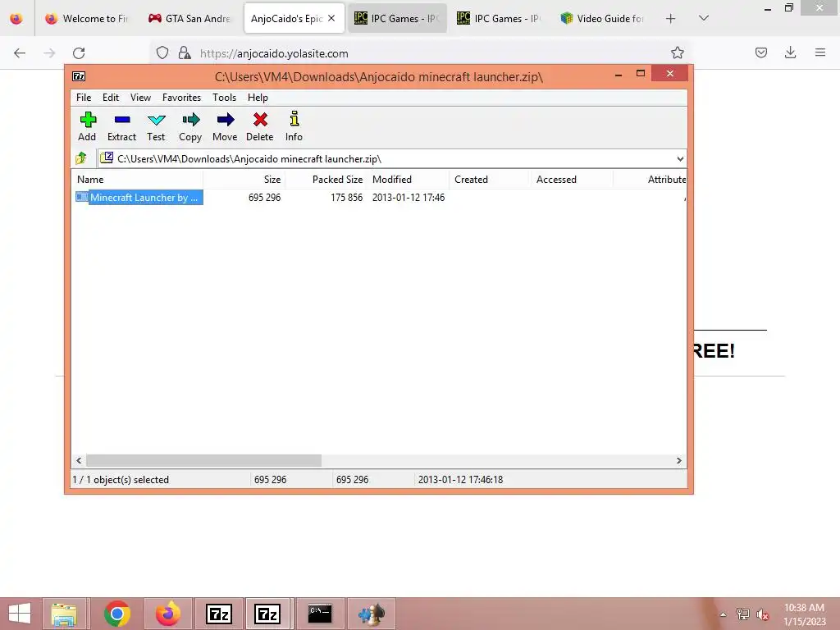The image size is (840, 630).
Task: Click the horizontal scrollbar thumb in file list
Action: (203, 460)
